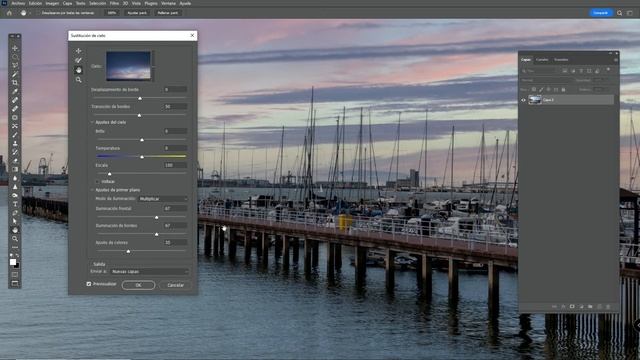Open the layer blending mode dropdown

(x=545, y=80)
